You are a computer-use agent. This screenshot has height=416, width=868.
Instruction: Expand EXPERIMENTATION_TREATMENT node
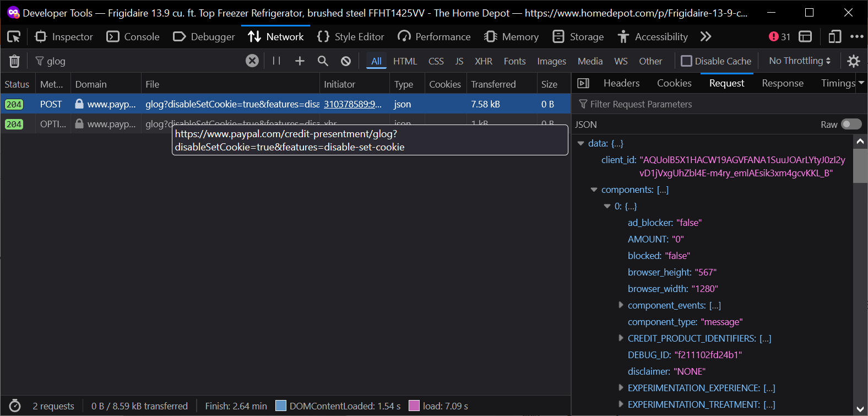pos(621,404)
